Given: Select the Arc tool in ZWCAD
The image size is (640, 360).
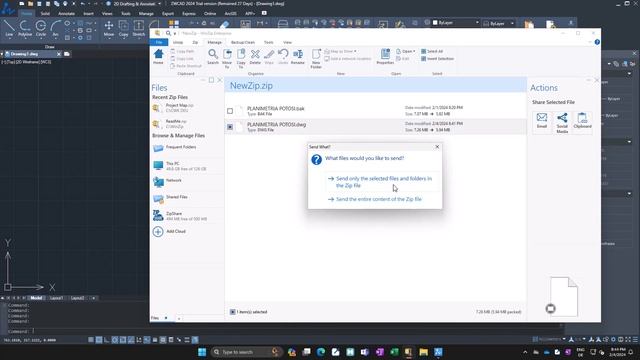Looking at the screenshot, I should pyautogui.click(x=56, y=29).
